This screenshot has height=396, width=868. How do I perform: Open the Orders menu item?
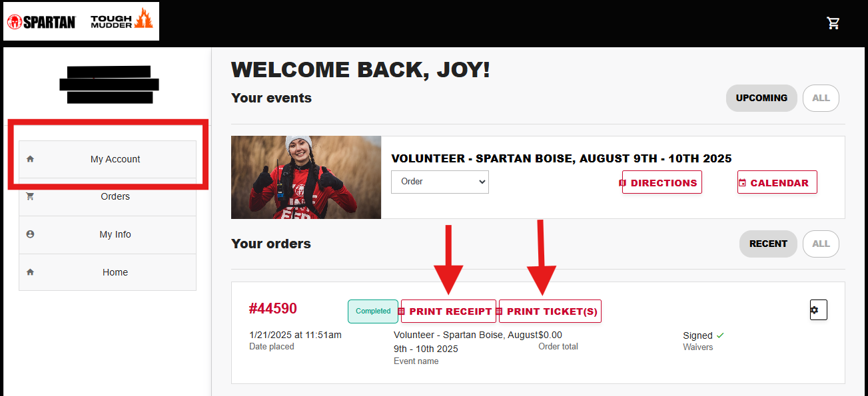click(x=115, y=196)
